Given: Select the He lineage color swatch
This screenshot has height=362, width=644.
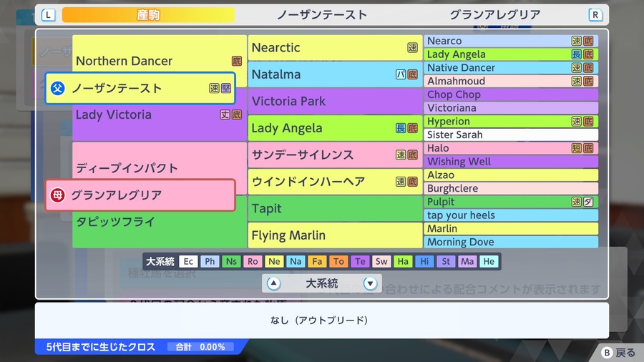Looking at the screenshot, I should pyautogui.click(x=489, y=261).
